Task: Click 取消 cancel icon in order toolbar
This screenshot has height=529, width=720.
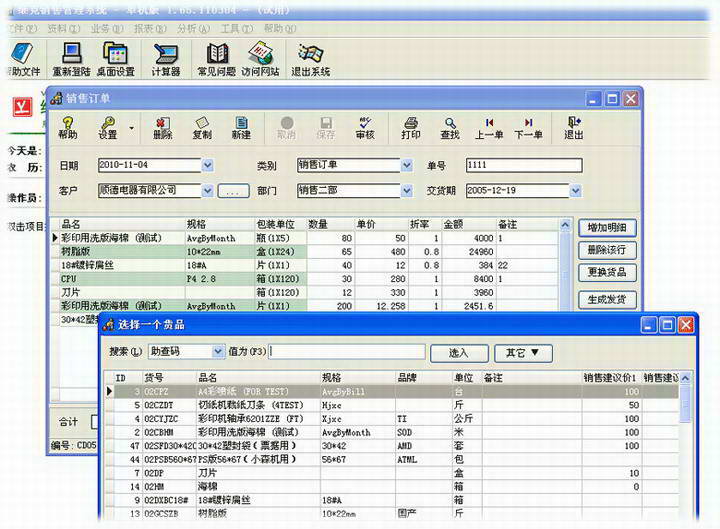Action: pos(287,128)
